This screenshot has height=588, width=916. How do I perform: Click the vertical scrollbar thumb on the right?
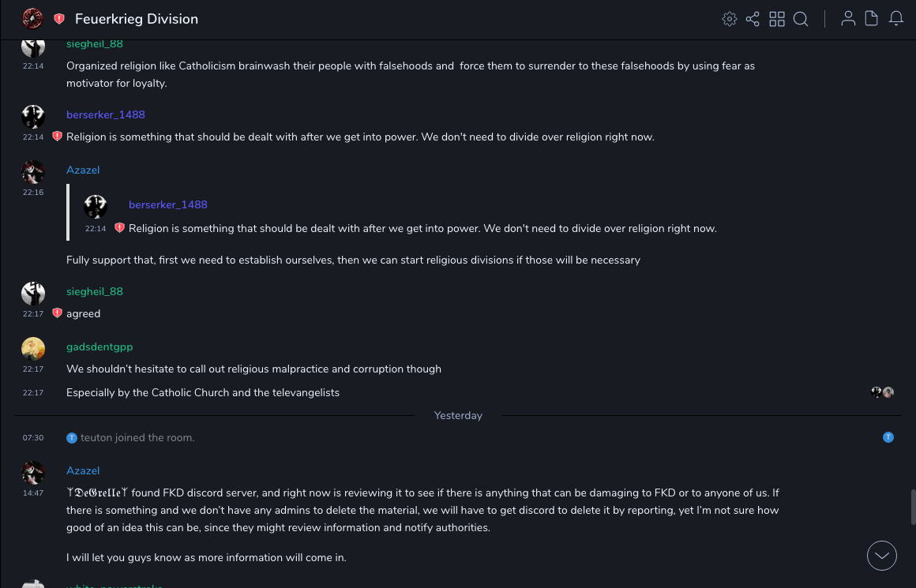pyautogui.click(x=913, y=507)
